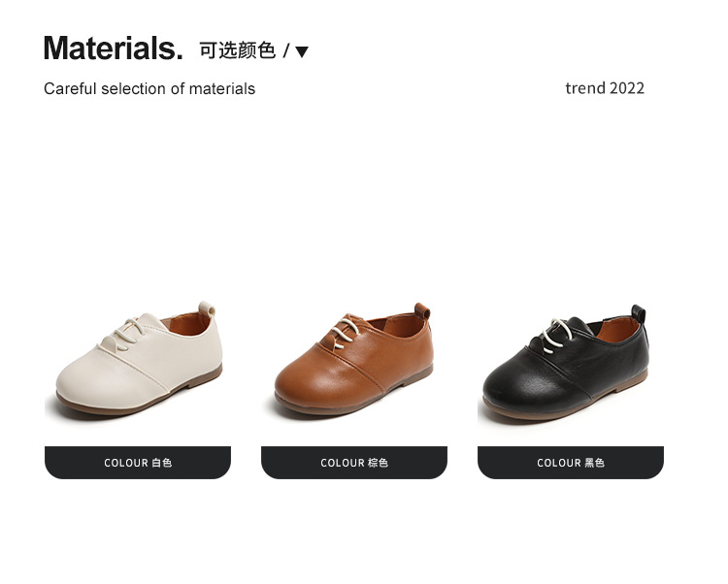Click the black shoe's heel pull tab
Viewport: 728px width, 584px height.
(x=639, y=312)
